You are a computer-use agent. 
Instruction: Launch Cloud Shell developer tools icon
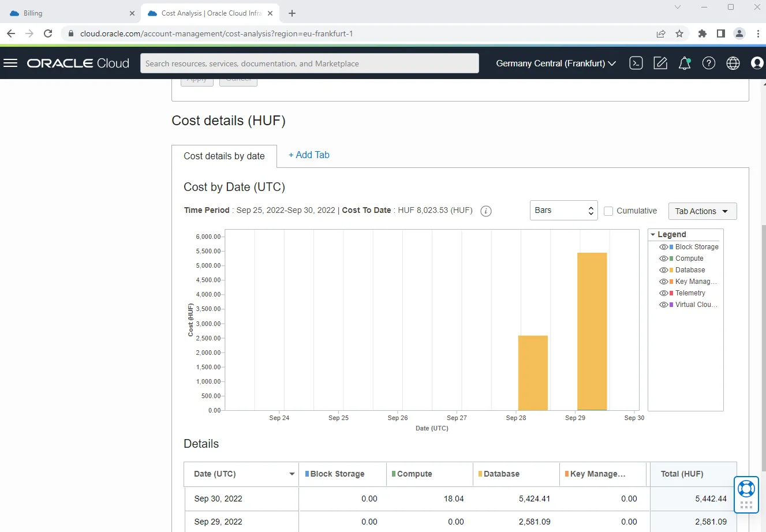click(636, 63)
